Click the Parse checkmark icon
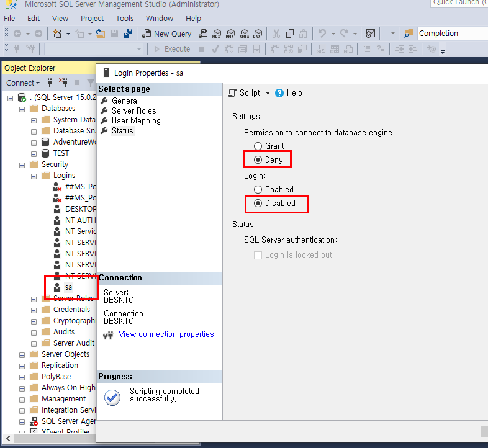Screen dimensions: 488x448 point(215,49)
